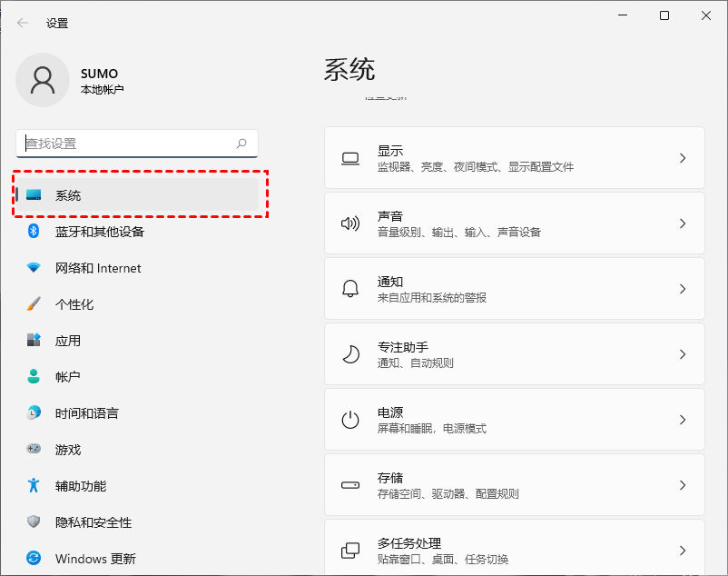
Task: Click the 个性化 paintbrush icon
Action: (34, 303)
